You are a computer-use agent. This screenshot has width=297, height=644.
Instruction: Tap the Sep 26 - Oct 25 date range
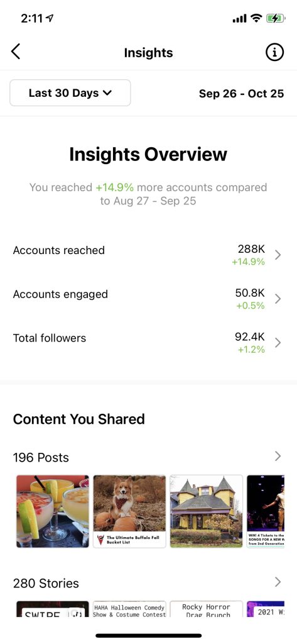tap(241, 93)
